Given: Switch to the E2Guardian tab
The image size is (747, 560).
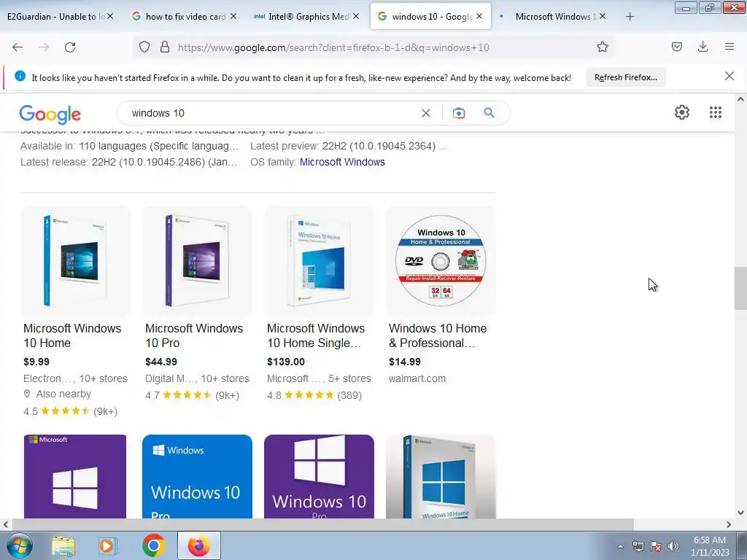Looking at the screenshot, I should pos(55,17).
